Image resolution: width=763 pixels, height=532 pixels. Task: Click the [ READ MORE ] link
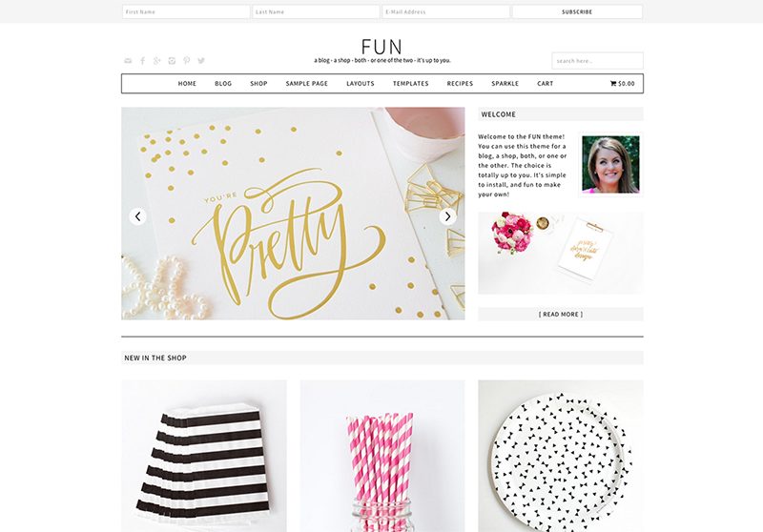coord(561,314)
